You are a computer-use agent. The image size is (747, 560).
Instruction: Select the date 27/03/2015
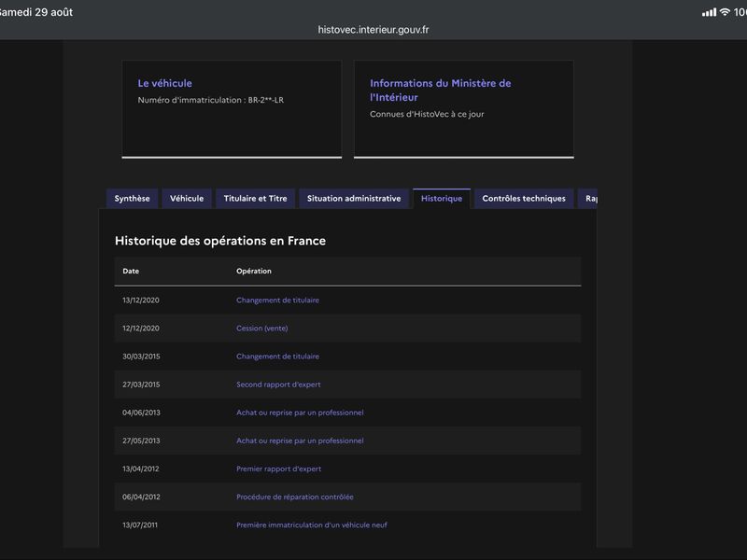(x=141, y=385)
